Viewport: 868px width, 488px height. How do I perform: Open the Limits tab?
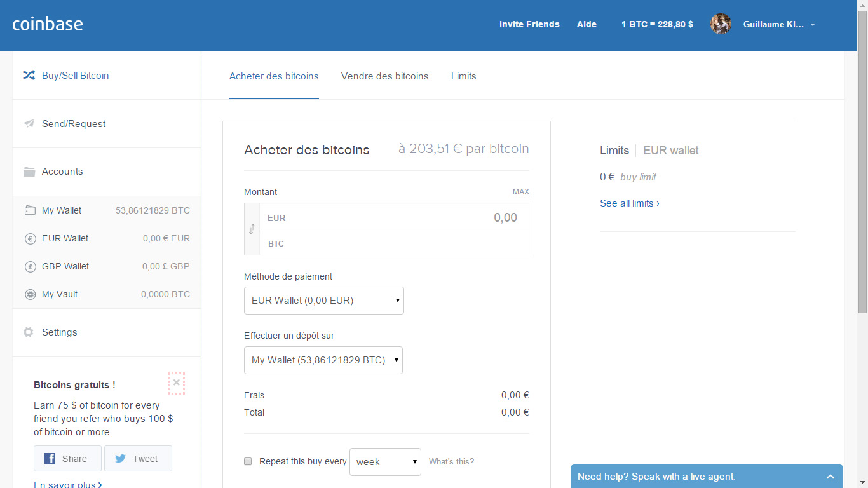pyautogui.click(x=464, y=76)
